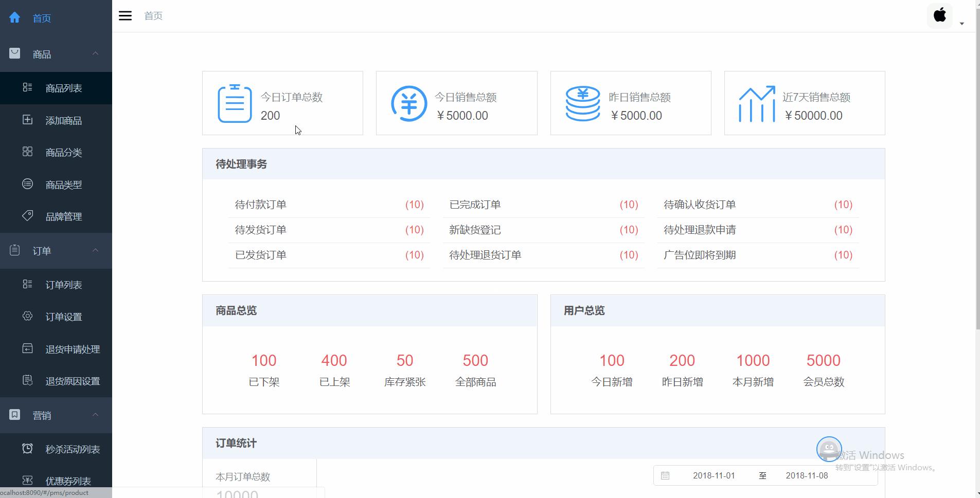This screenshot has width=980, height=498.
Task: Click the 订单设置 gear icon
Action: point(27,316)
